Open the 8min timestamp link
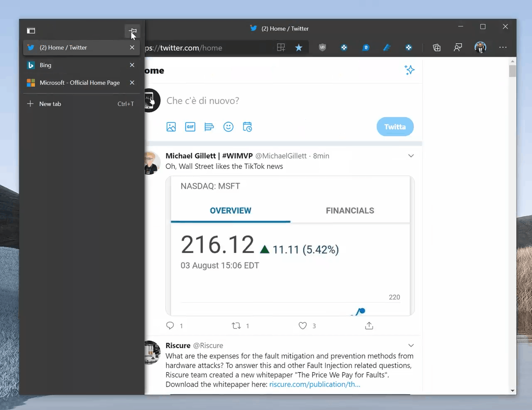 coord(321,156)
